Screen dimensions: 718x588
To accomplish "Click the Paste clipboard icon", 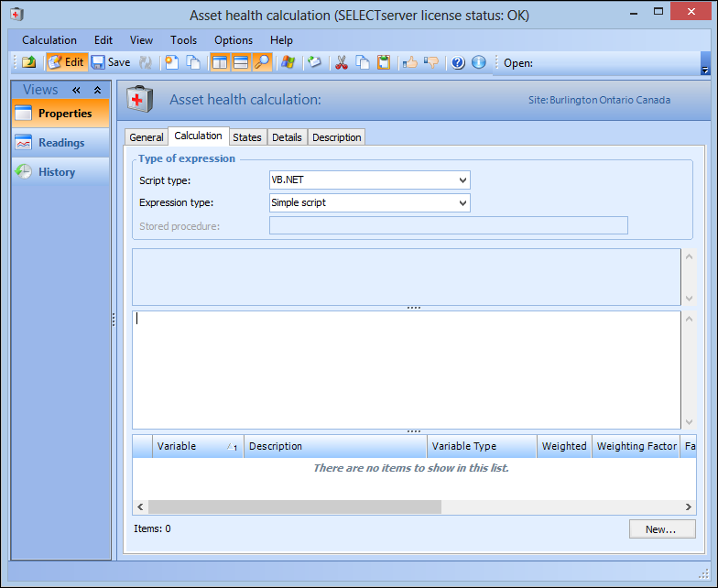I will point(384,62).
